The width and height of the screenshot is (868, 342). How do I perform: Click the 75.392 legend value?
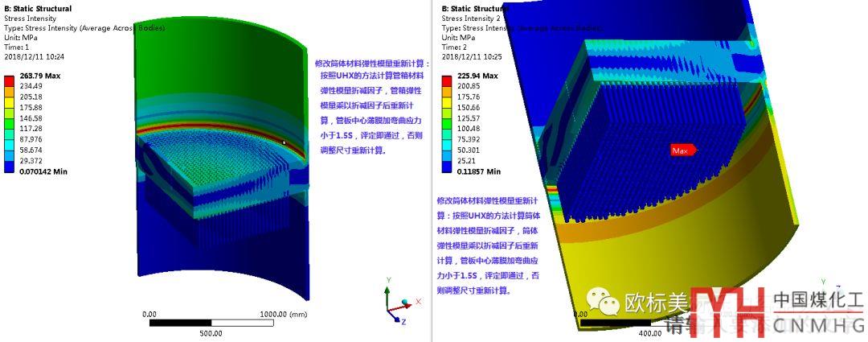click(468, 139)
